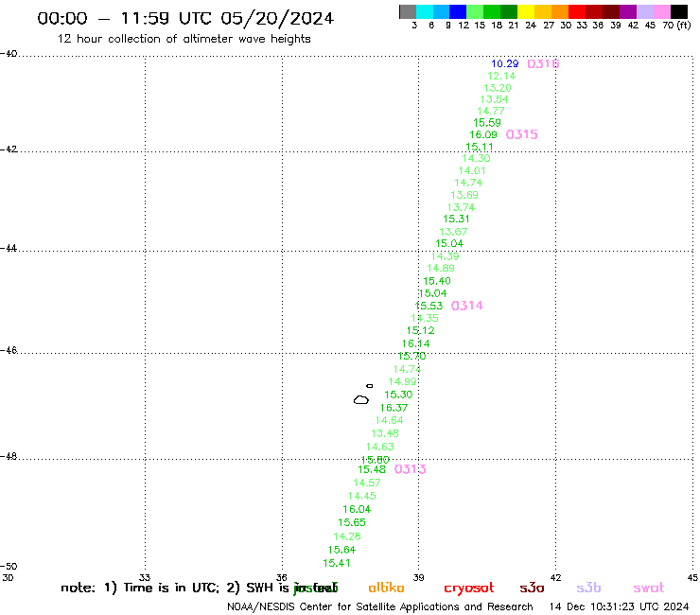The height and width of the screenshot is (615, 700).
Task: Click the wave height value 16.09
Action: pos(483,134)
